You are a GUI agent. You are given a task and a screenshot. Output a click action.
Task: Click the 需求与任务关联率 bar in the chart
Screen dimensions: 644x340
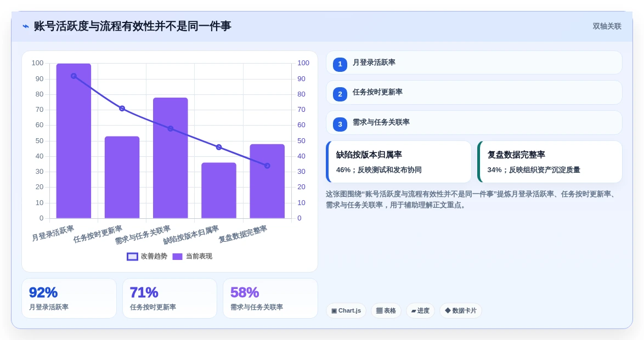171,158
